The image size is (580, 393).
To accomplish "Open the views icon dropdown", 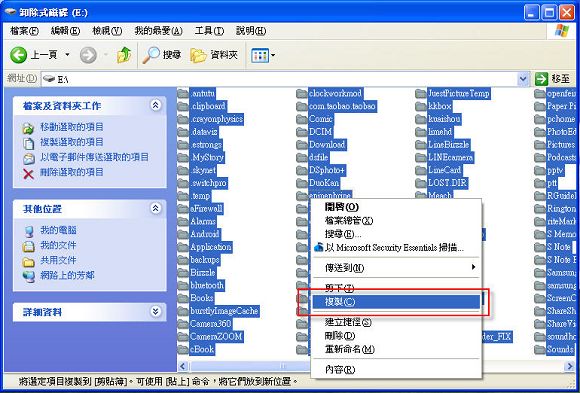I will (263, 56).
